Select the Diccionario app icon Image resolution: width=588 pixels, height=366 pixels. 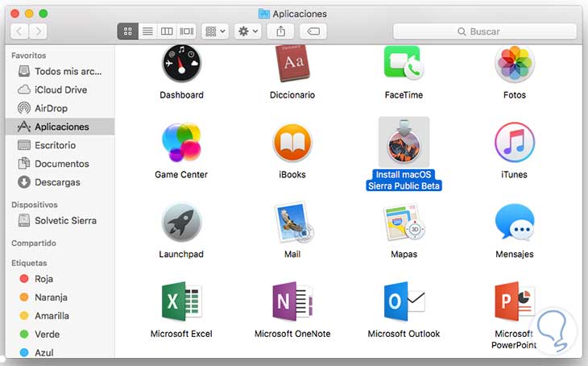click(x=292, y=64)
